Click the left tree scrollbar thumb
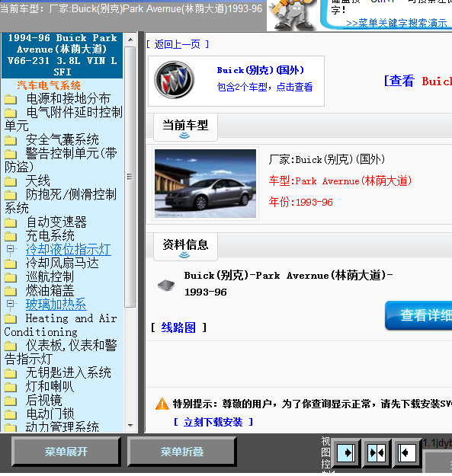452x476 pixels. click(130, 177)
